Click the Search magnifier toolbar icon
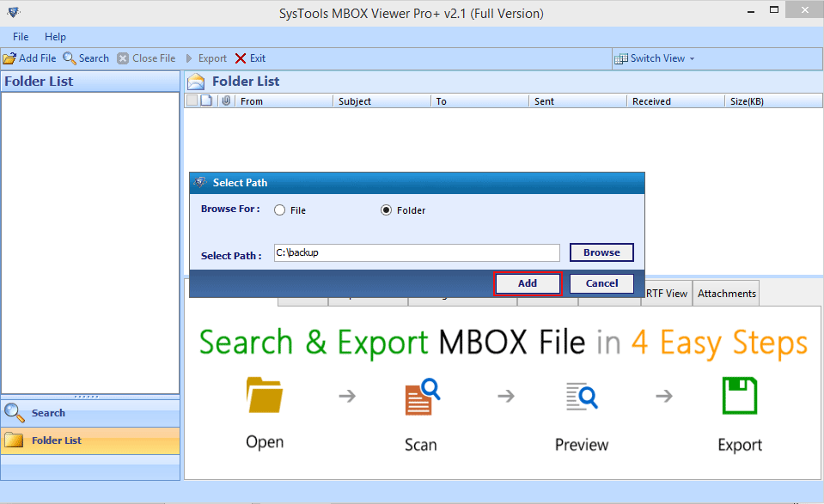824x504 pixels. click(x=70, y=58)
